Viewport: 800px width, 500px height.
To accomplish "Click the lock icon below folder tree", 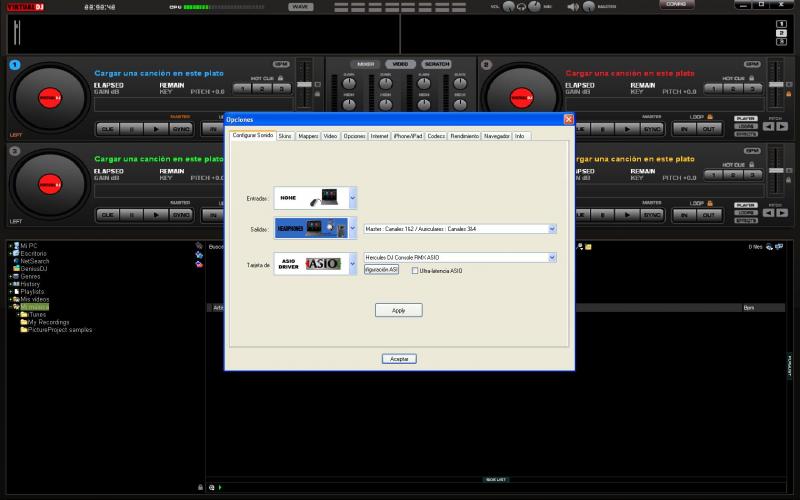I will click(200, 487).
